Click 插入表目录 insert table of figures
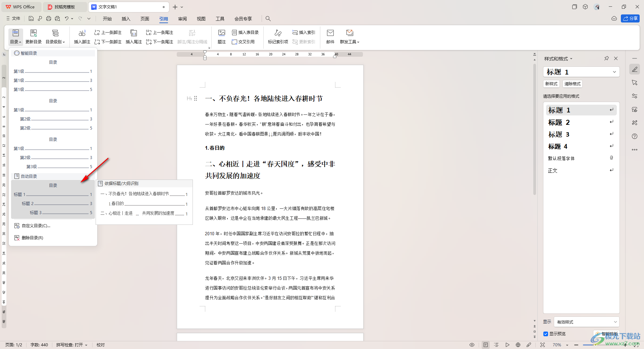This screenshot has width=644, height=349. pyautogui.click(x=246, y=33)
